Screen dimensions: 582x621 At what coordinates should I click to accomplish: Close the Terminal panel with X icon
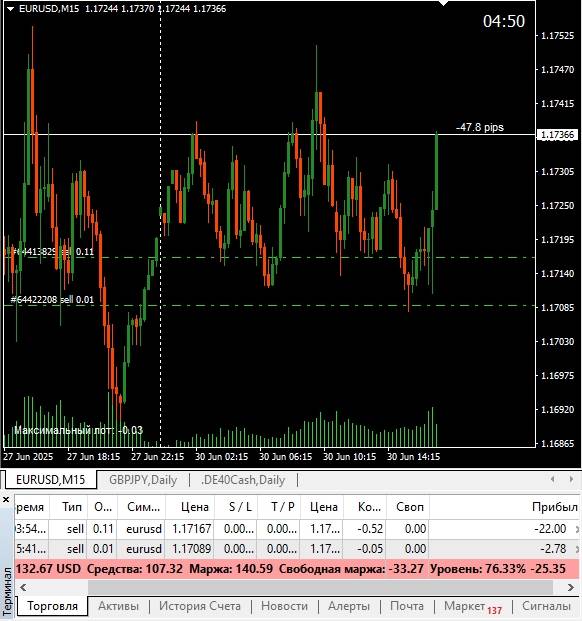pyautogui.click(x=6, y=500)
